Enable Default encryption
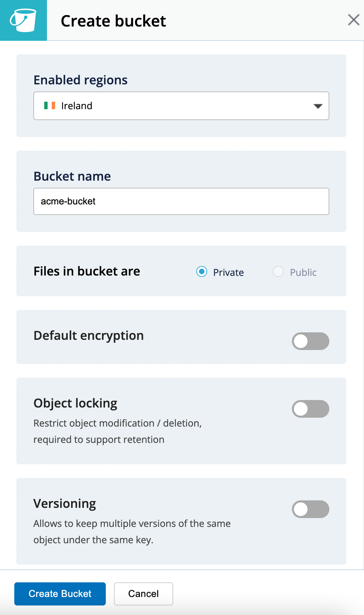 310,341
